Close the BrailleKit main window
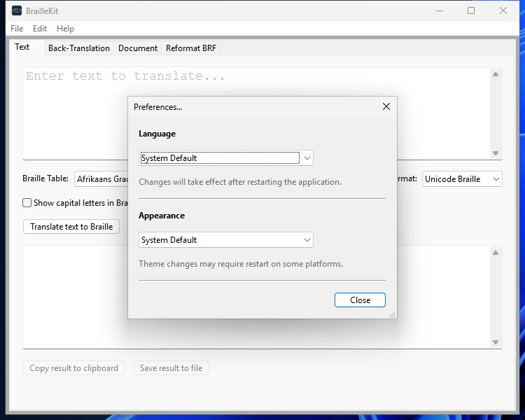The width and height of the screenshot is (525, 420). pos(503,10)
